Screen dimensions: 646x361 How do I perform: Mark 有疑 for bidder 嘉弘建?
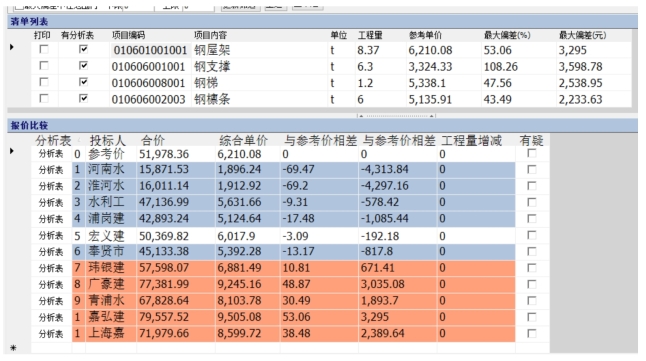click(532, 317)
